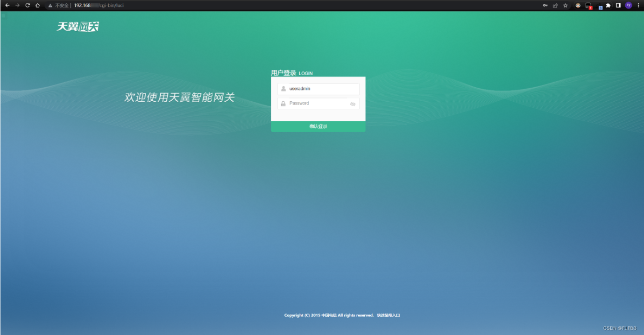
Task: Click the share page icon
Action: point(555,6)
